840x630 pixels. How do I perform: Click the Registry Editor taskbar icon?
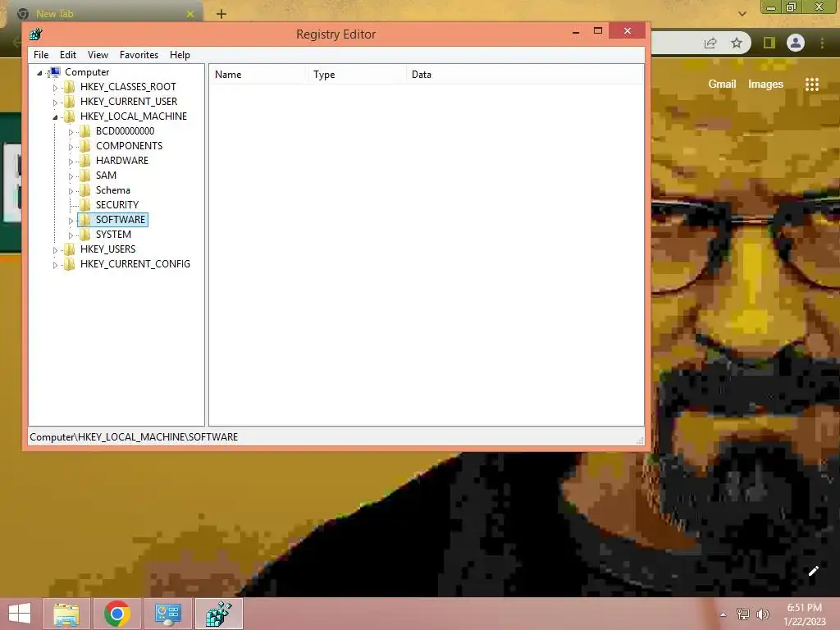click(x=218, y=614)
